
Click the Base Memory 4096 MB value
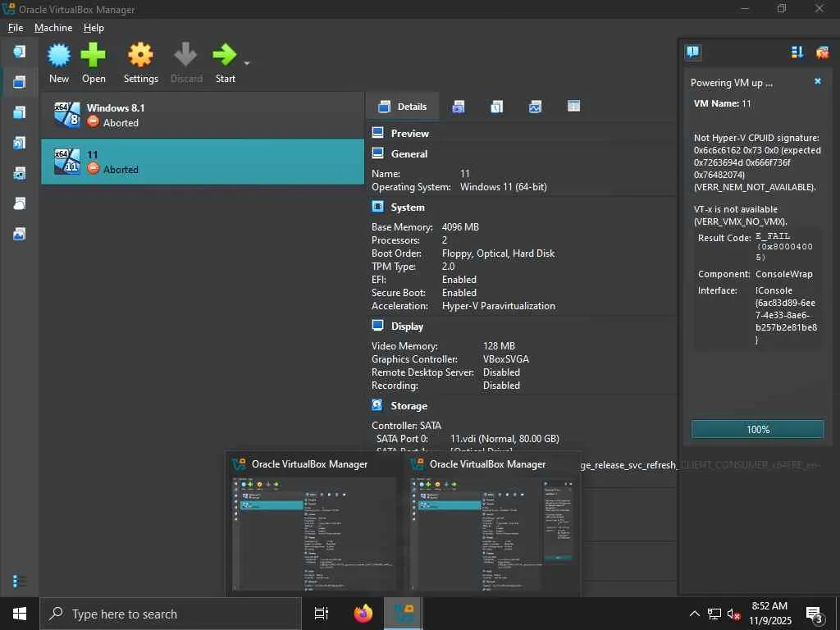pos(460,227)
